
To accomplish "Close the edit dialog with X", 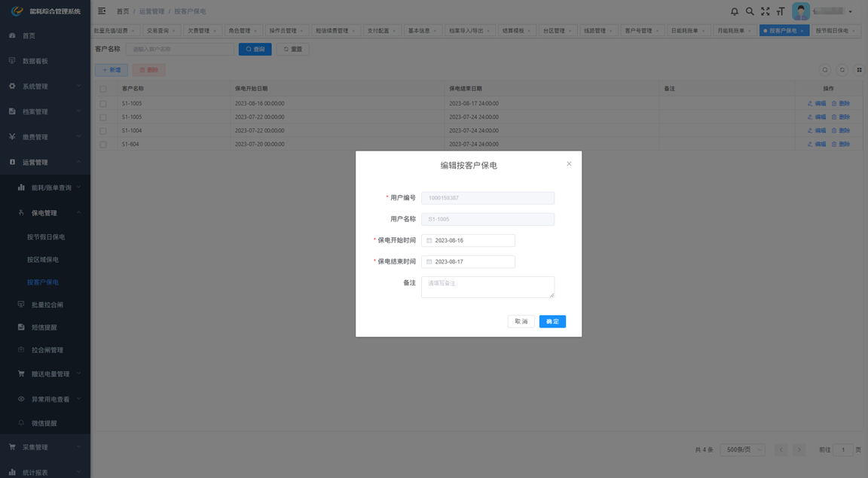I will pos(569,163).
